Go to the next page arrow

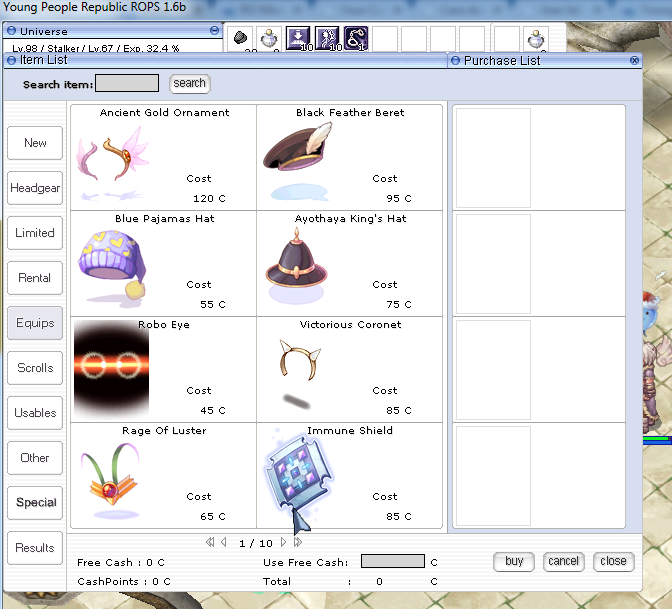[283, 542]
